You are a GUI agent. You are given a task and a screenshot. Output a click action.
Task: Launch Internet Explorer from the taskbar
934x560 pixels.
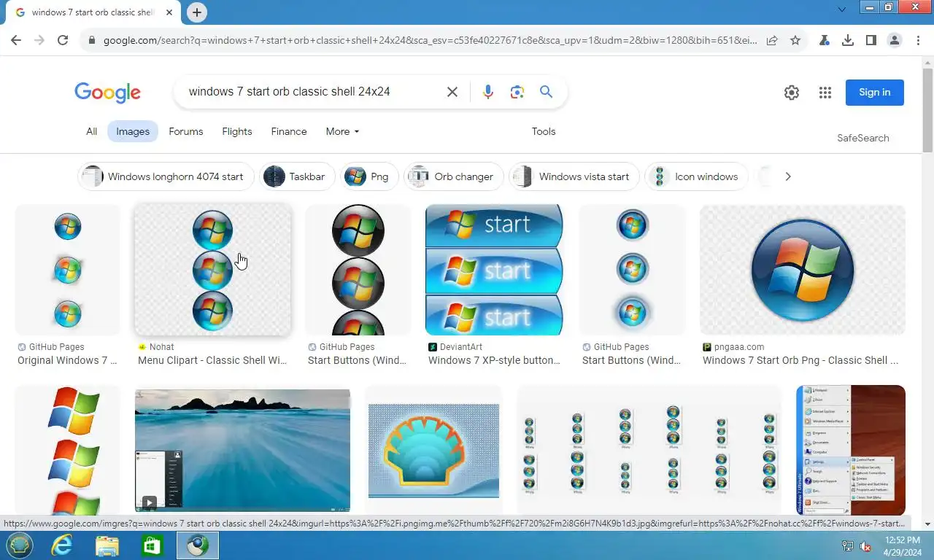(x=62, y=545)
